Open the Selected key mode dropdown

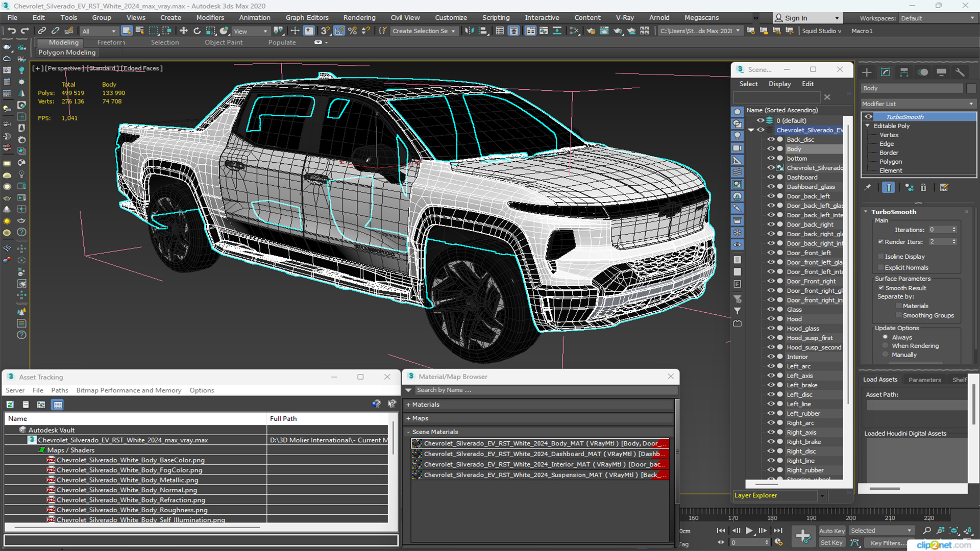[881, 531]
